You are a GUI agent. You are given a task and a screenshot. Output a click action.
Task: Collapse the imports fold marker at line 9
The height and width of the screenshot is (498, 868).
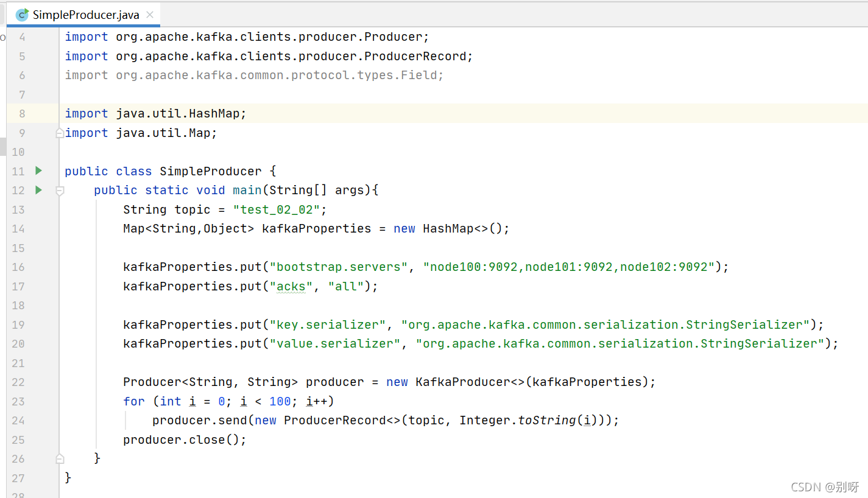point(60,133)
